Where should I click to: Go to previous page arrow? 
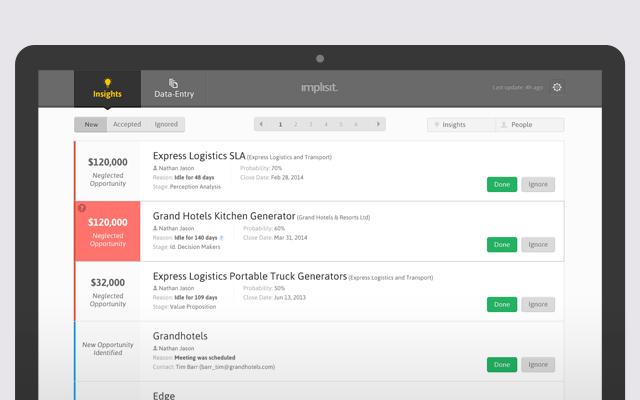[x=261, y=124]
